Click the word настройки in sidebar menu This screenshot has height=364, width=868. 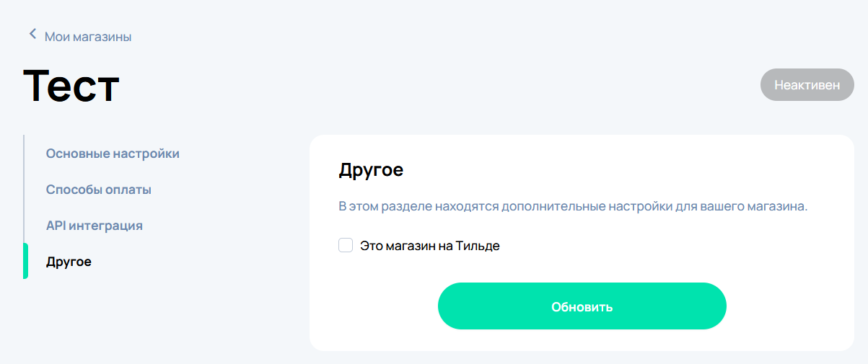[x=146, y=154]
